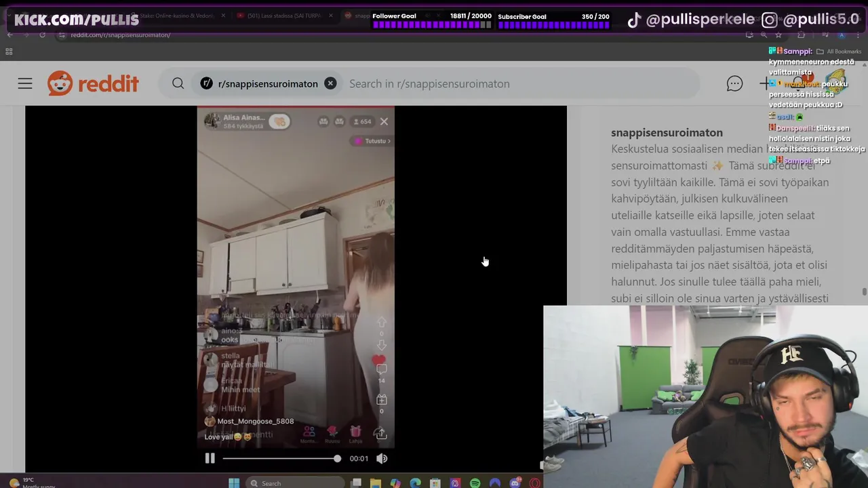The height and width of the screenshot is (488, 868).
Task: Open Task View from the taskbar
Action: pos(356,483)
